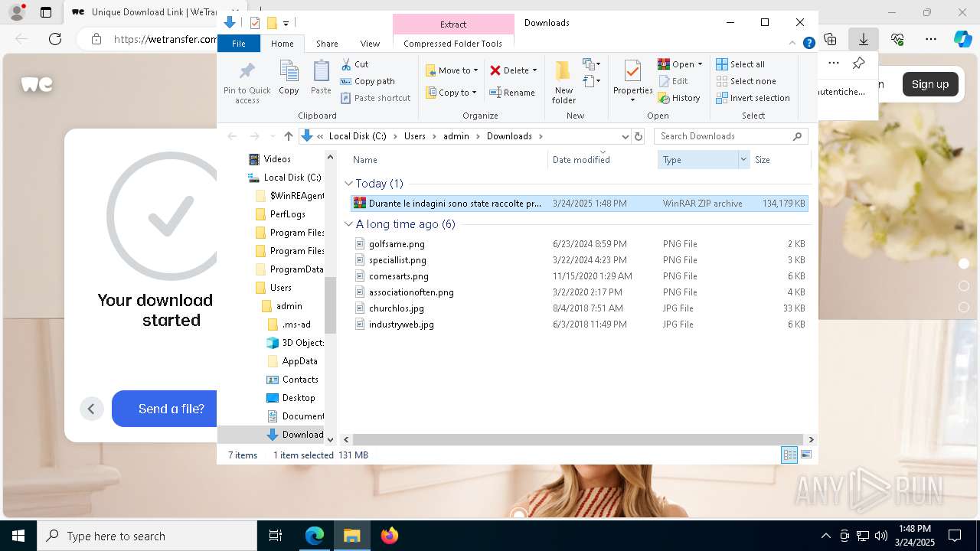The height and width of the screenshot is (551, 980).
Task: Open Quick Access Toolbar customize dropdown
Action: pos(286,23)
